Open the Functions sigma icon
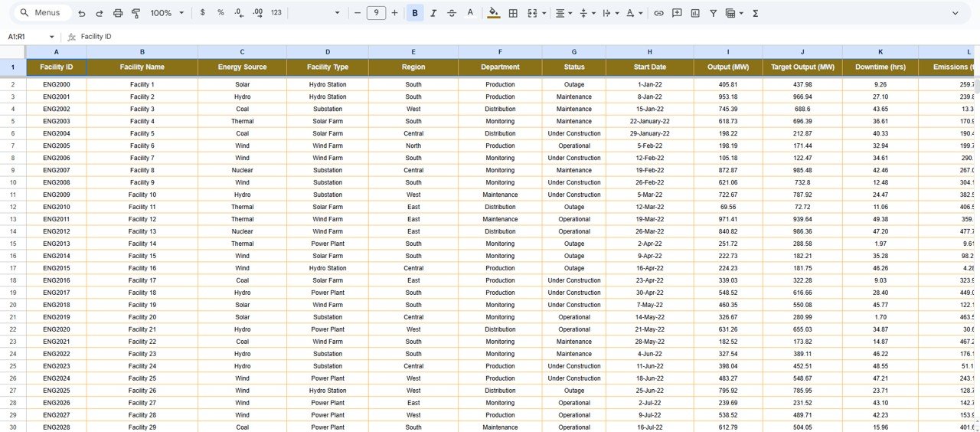980x432 pixels. click(756, 13)
